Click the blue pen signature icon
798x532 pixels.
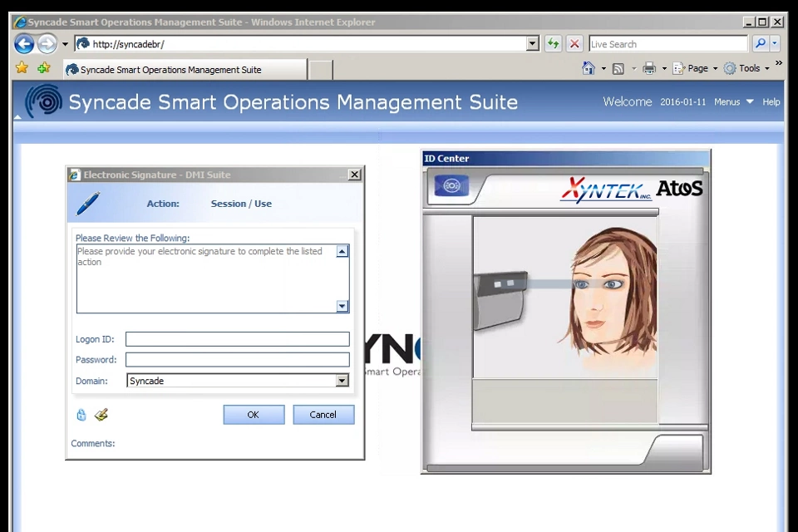(88, 203)
